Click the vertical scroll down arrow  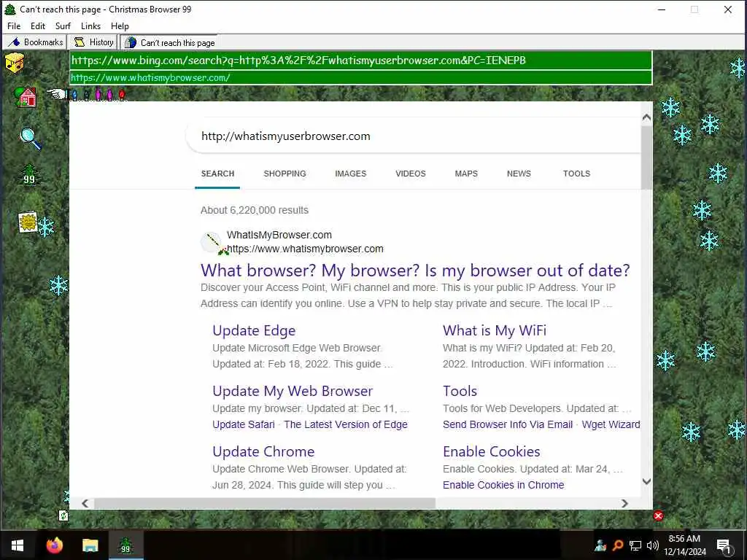[x=646, y=481]
